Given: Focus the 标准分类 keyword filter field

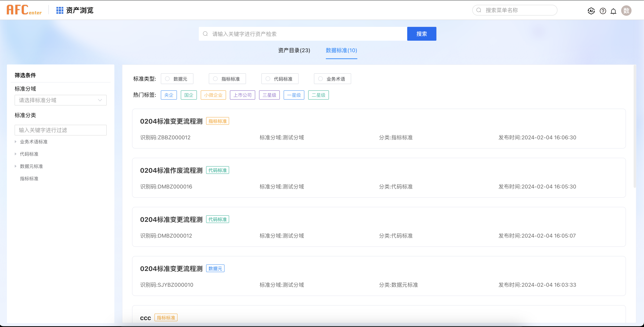Looking at the screenshot, I should (x=61, y=130).
